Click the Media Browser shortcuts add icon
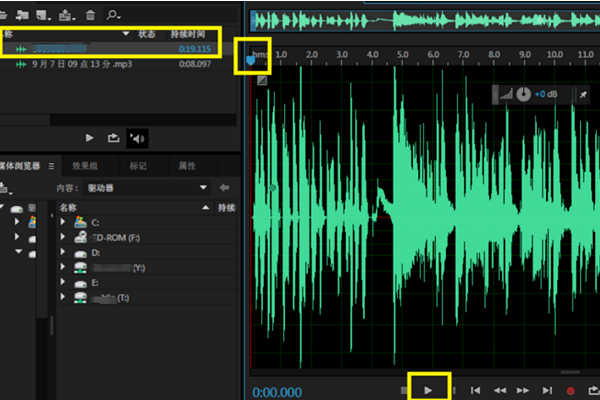The image size is (600, 400). [5, 188]
